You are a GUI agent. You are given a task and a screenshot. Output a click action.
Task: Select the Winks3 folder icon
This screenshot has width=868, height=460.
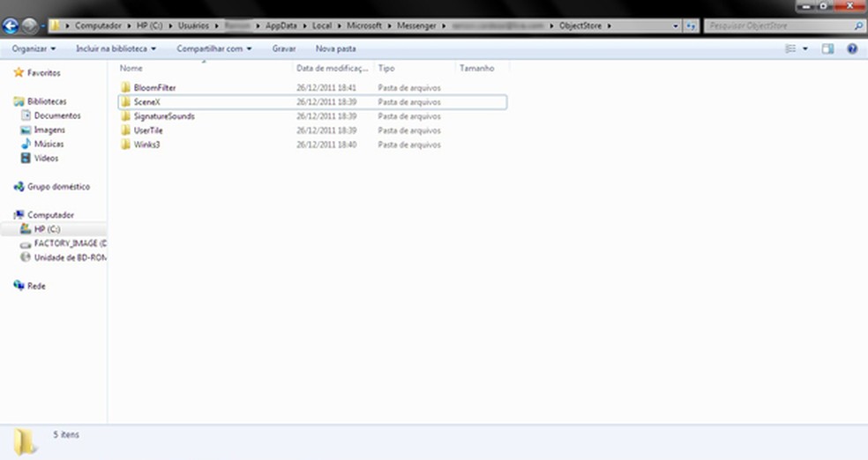coord(125,145)
